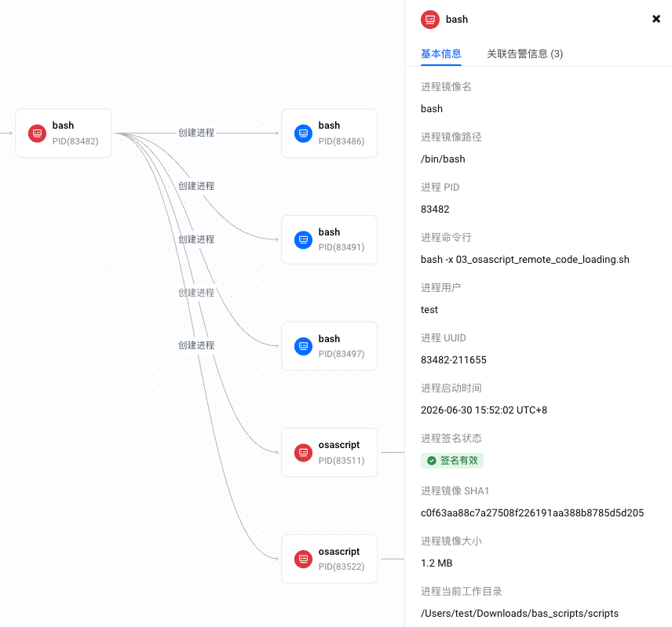Viewport: 672px width, 627px height.
Task: Close the bash details panel
Action: click(656, 19)
